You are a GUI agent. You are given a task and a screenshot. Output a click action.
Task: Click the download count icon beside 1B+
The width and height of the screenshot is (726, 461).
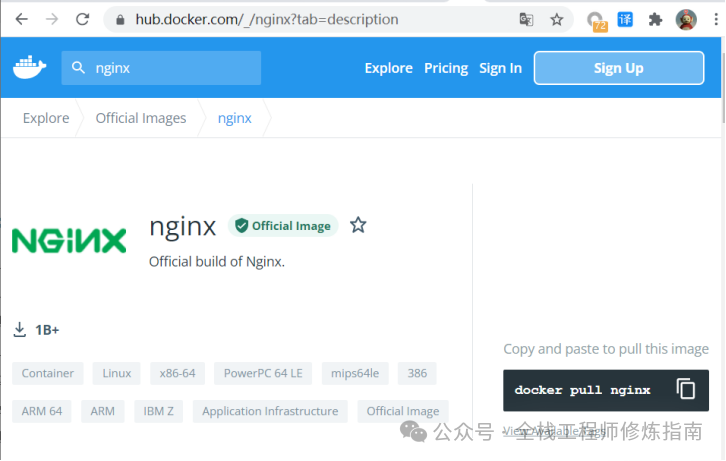coord(19,330)
